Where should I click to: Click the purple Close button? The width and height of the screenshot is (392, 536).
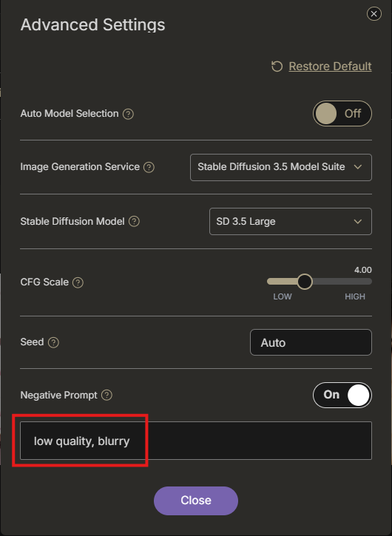point(196,501)
